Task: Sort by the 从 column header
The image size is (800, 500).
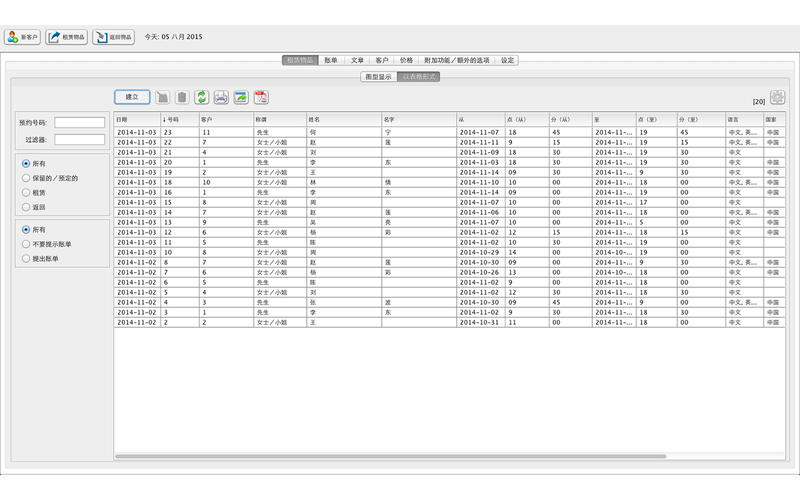Action: tap(481, 119)
